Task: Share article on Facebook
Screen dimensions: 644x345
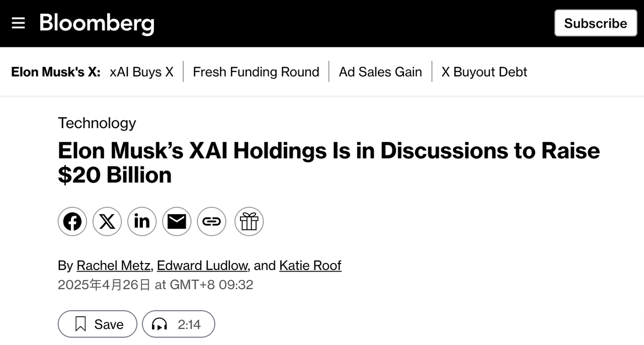Action: point(72,221)
